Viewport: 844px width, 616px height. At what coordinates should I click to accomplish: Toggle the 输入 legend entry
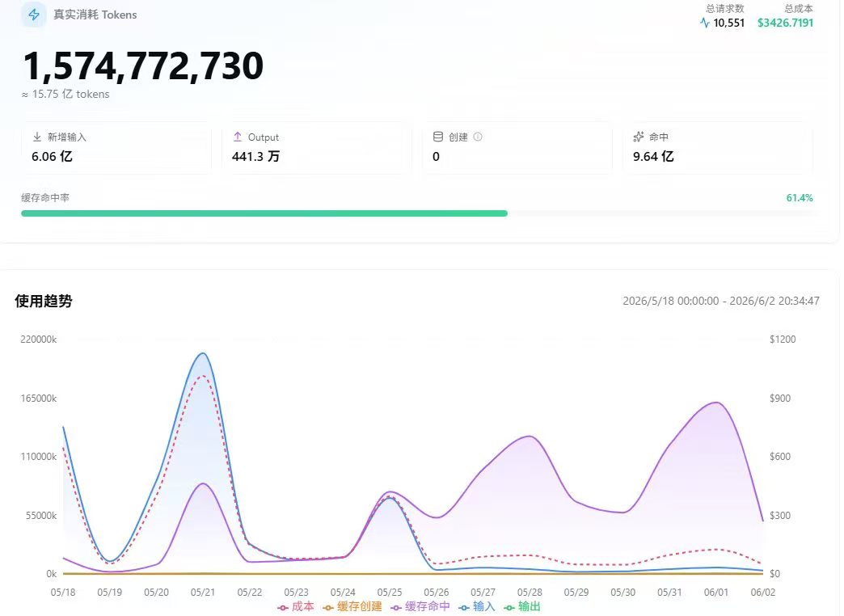click(x=476, y=607)
